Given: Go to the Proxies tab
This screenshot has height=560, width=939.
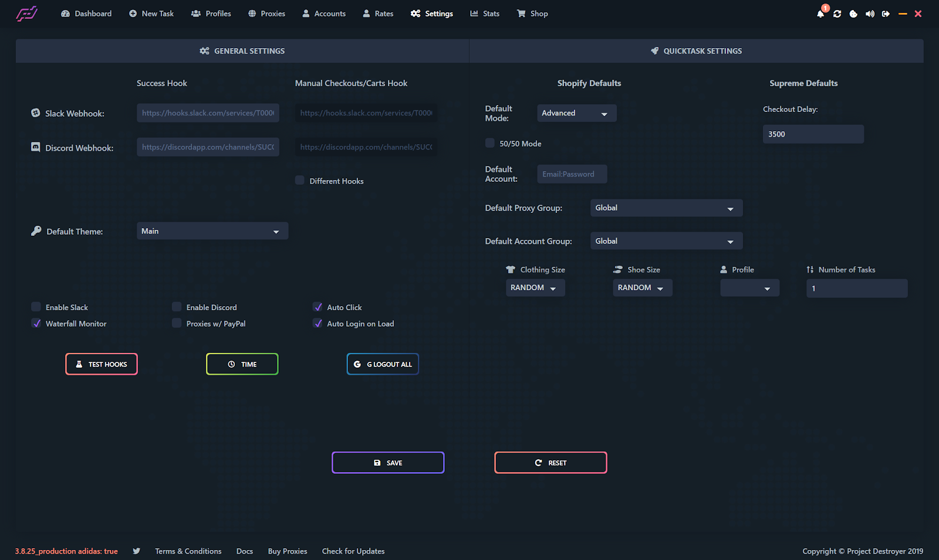Looking at the screenshot, I should click(266, 13).
